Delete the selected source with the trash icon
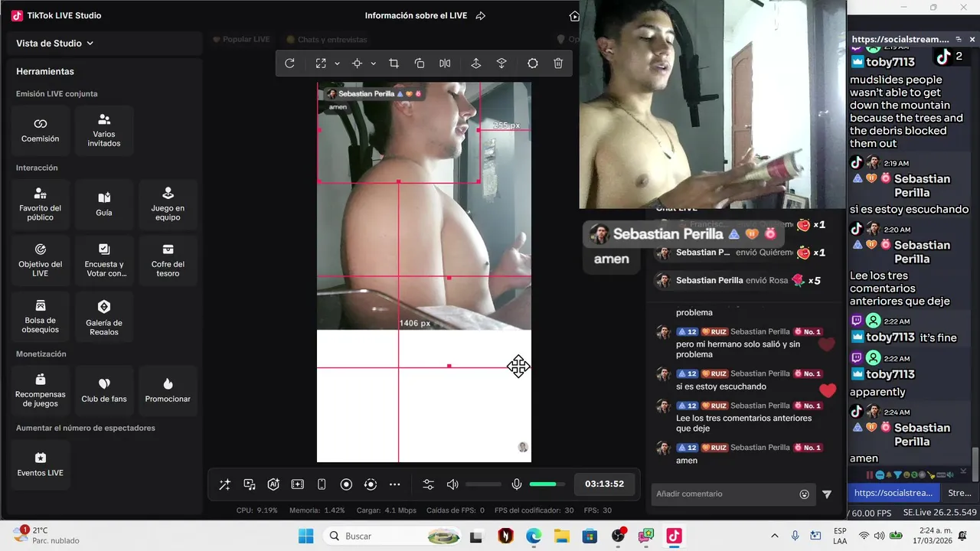 (559, 64)
